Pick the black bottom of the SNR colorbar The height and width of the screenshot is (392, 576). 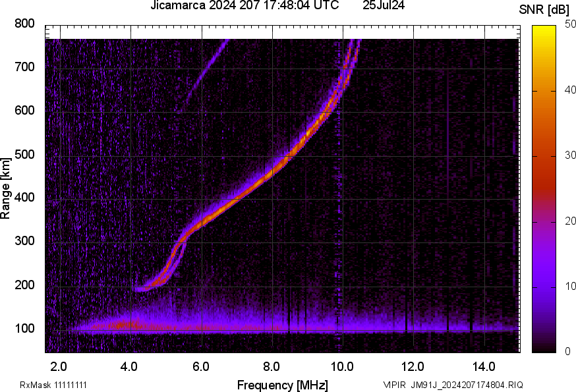[x=544, y=349]
